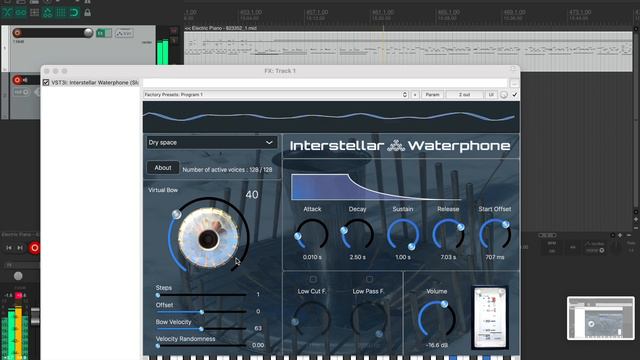Toggle grid lines icon in toolbar
The image size is (640, 360).
pos(61,13)
